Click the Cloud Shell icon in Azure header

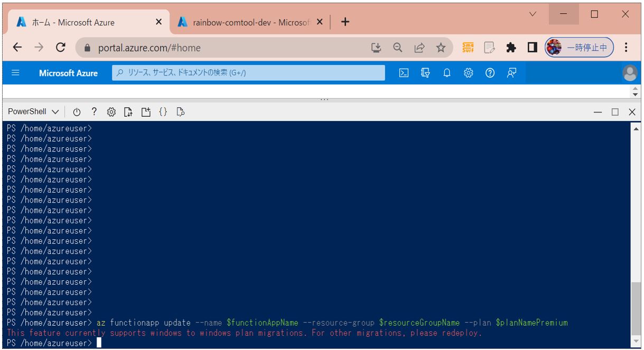click(404, 73)
